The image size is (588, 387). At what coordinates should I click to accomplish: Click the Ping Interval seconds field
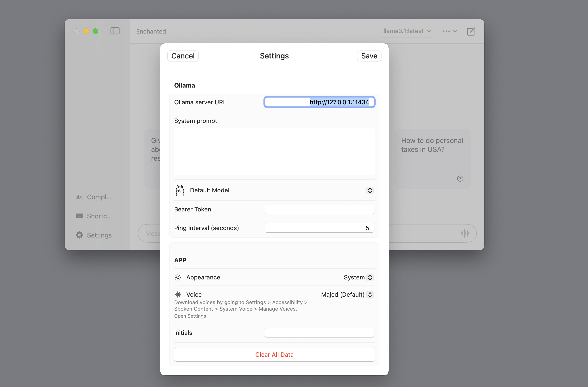tap(319, 228)
